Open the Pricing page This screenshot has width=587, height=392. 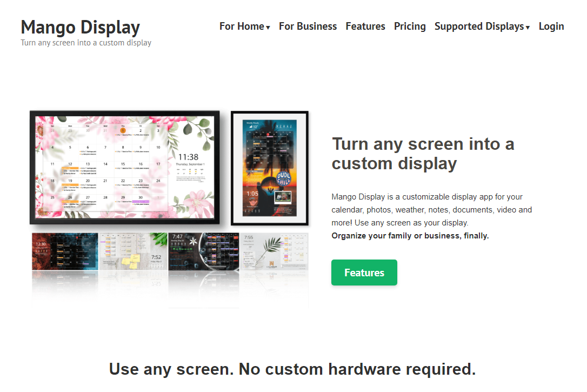click(x=410, y=26)
